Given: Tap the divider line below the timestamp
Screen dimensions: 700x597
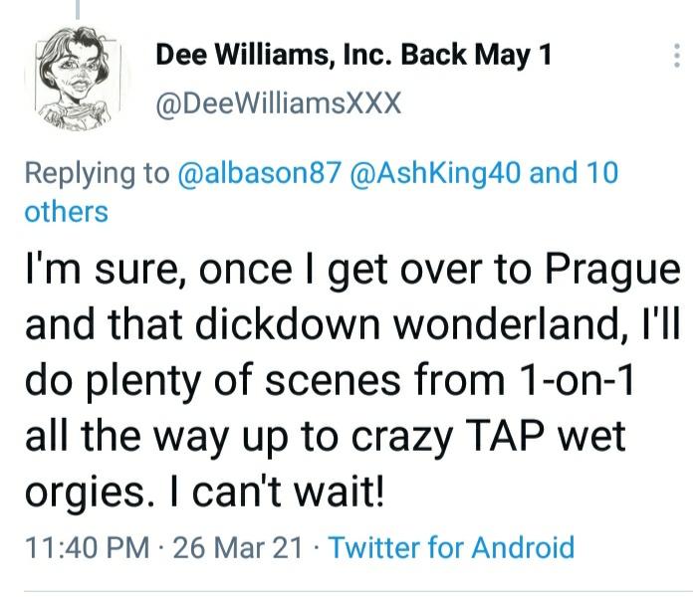Looking at the screenshot, I should click(x=350, y=592).
